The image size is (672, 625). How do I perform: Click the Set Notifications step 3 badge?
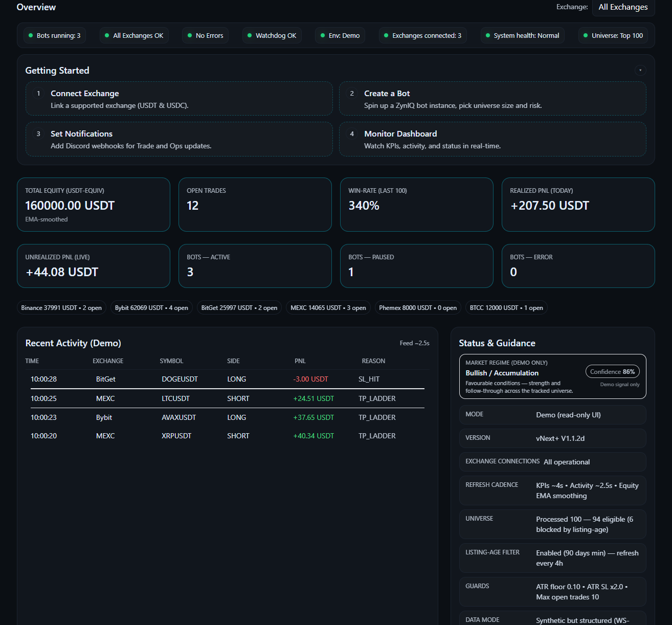[x=38, y=133]
